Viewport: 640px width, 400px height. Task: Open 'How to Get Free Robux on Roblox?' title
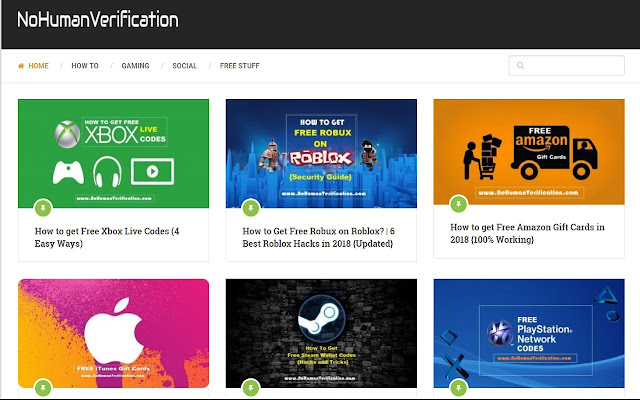coord(318,237)
